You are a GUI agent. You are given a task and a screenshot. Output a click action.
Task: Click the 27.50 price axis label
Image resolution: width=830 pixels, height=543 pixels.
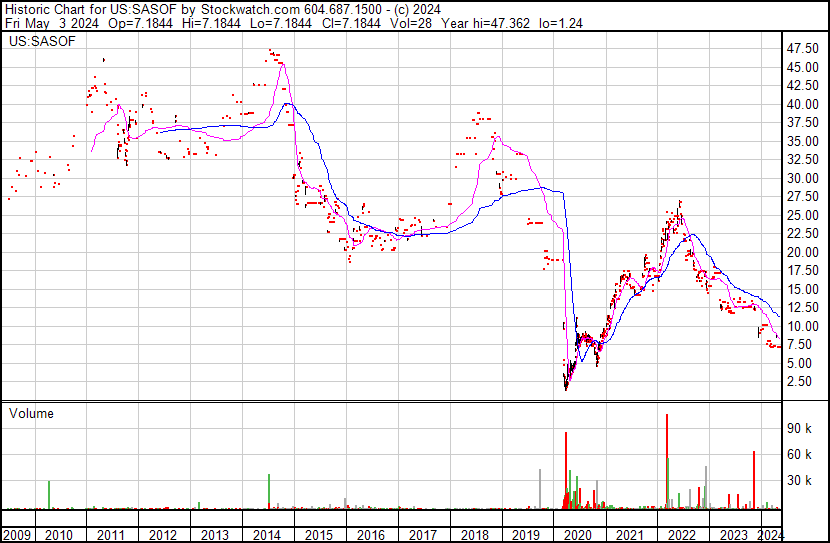coord(802,197)
